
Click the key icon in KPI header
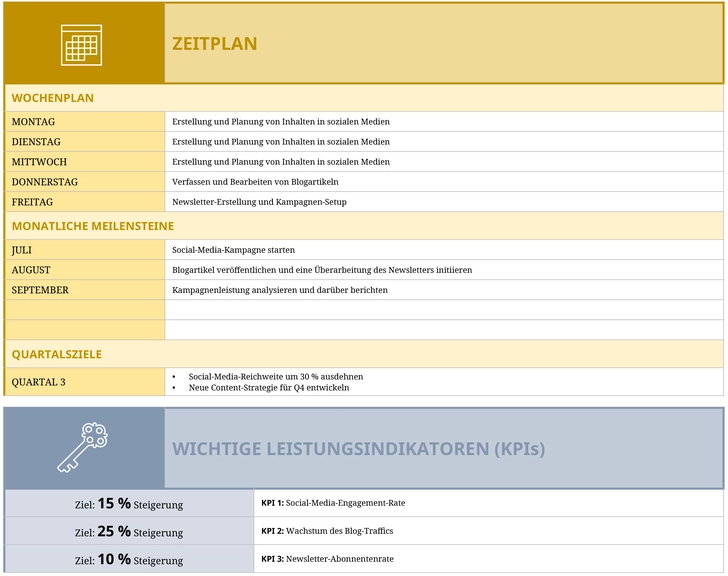coord(82,447)
